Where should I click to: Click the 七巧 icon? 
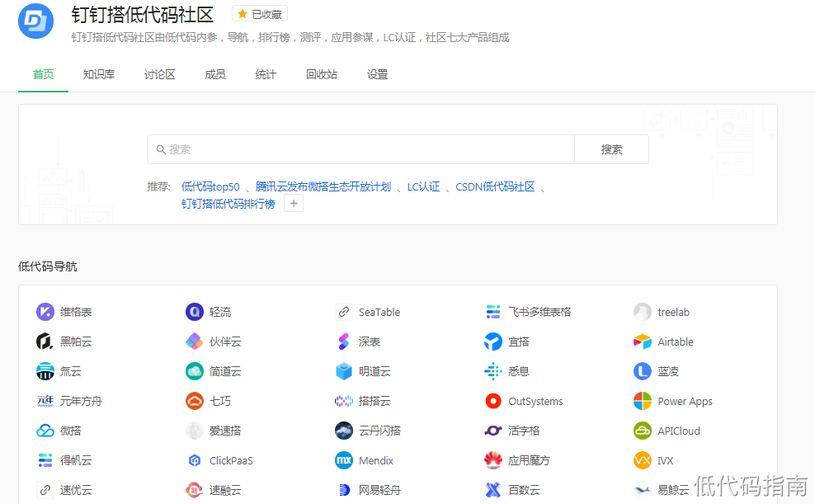coord(195,401)
